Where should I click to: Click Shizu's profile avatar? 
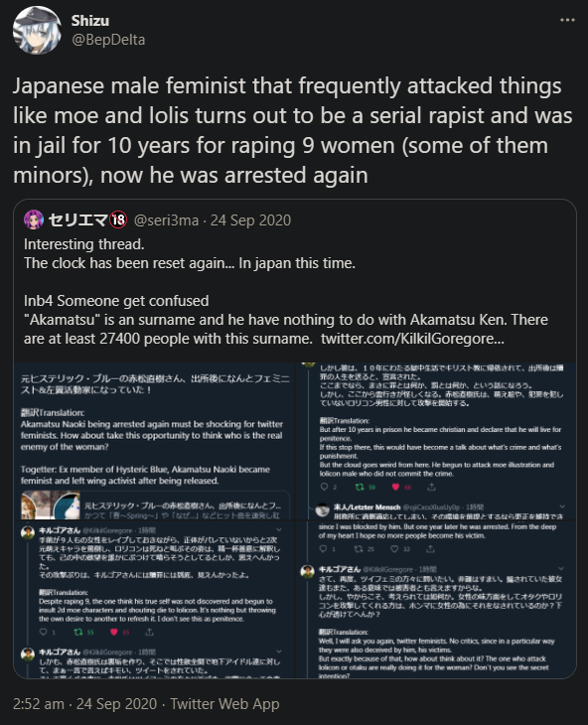(x=37, y=31)
